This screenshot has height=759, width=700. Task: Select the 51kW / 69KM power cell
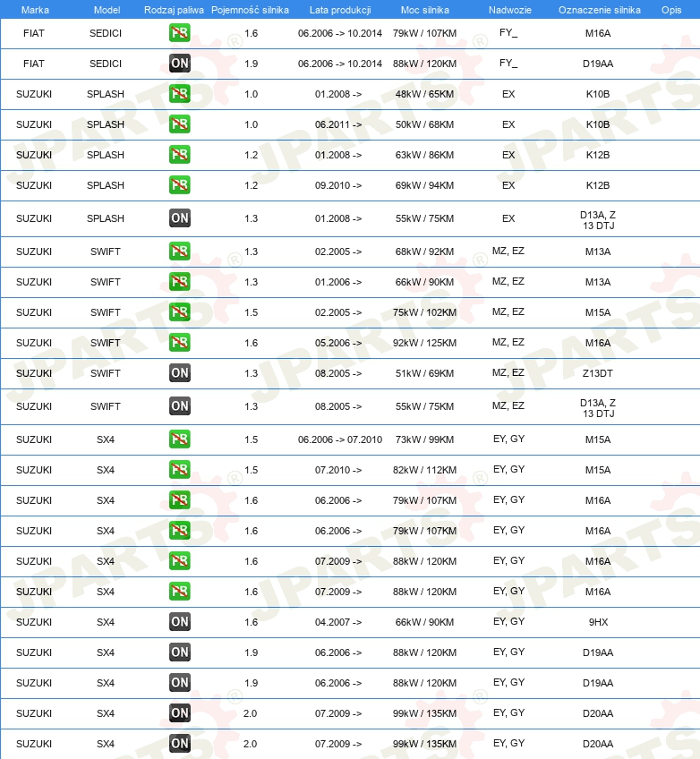[x=424, y=374]
